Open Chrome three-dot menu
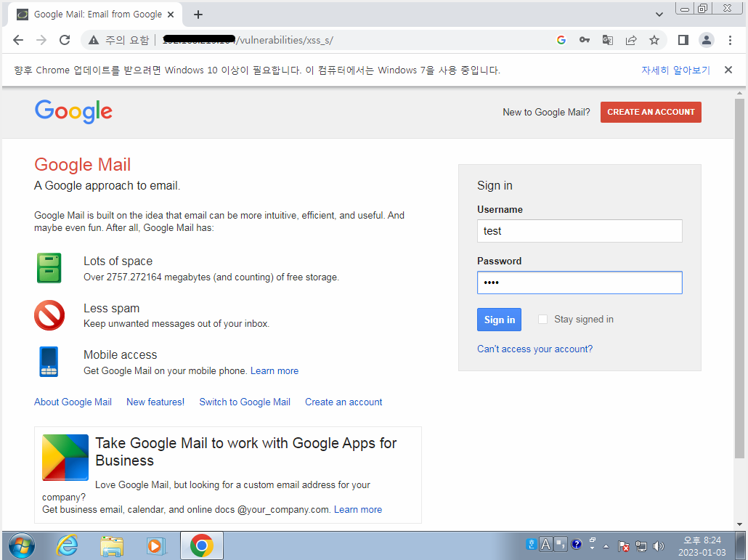 point(729,40)
